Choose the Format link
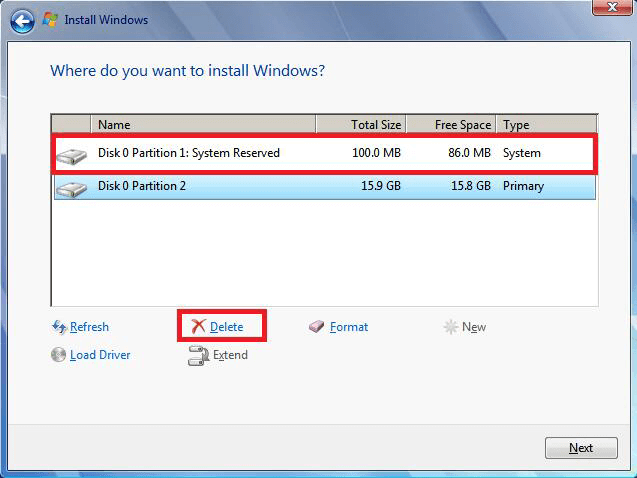 [x=349, y=327]
